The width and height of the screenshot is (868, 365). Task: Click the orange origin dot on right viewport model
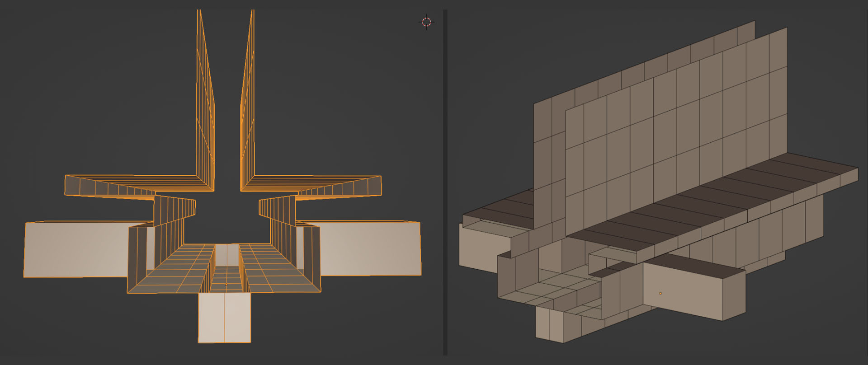point(660,293)
